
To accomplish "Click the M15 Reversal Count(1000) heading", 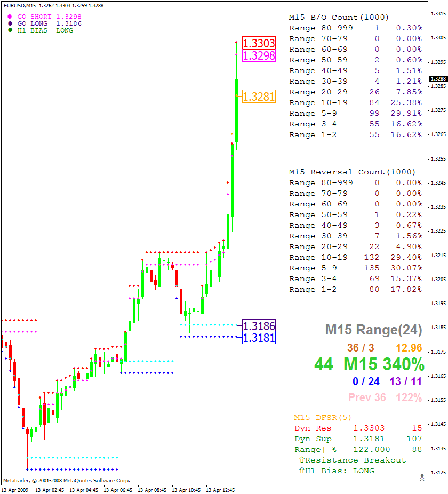I will pyautogui.click(x=352, y=172).
